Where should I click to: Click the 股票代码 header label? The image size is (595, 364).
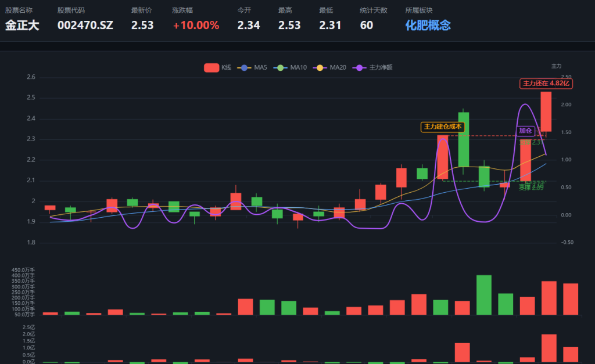[71, 10]
